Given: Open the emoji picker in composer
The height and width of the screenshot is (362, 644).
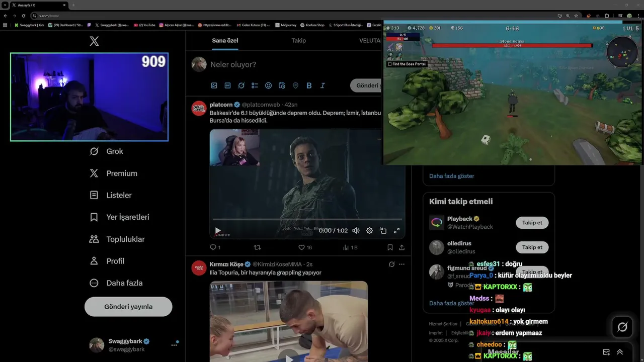Looking at the screenshot, I should (269, 85).
